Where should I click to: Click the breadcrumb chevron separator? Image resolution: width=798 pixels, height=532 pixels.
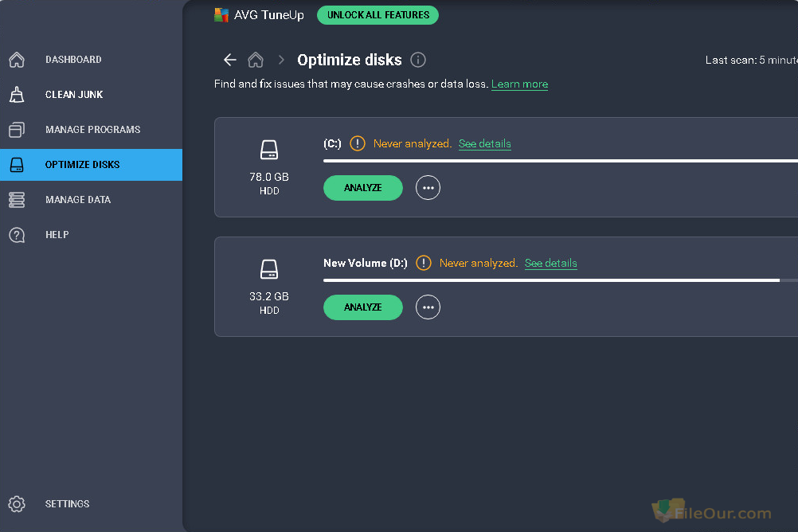[281, 60]
